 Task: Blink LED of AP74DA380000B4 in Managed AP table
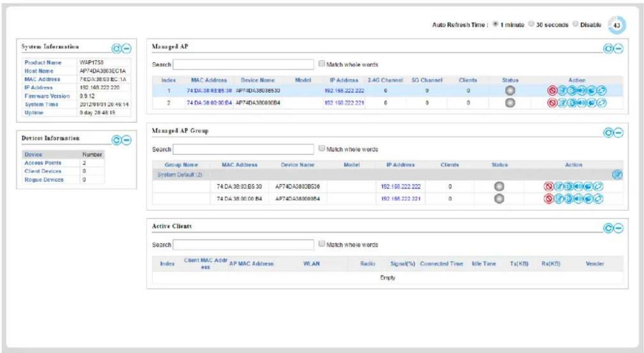coord(571,102)
